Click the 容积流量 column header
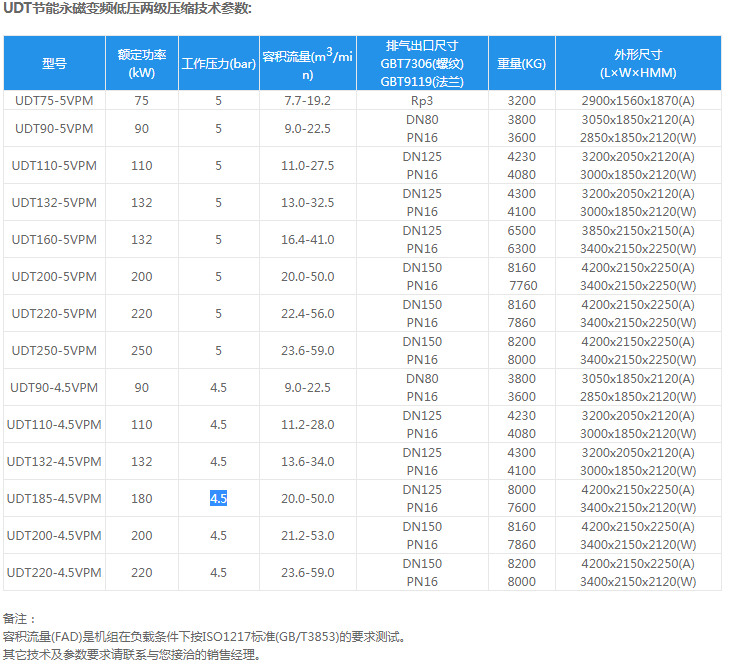This screenshot has height=670, width=730. coord(307,63)
